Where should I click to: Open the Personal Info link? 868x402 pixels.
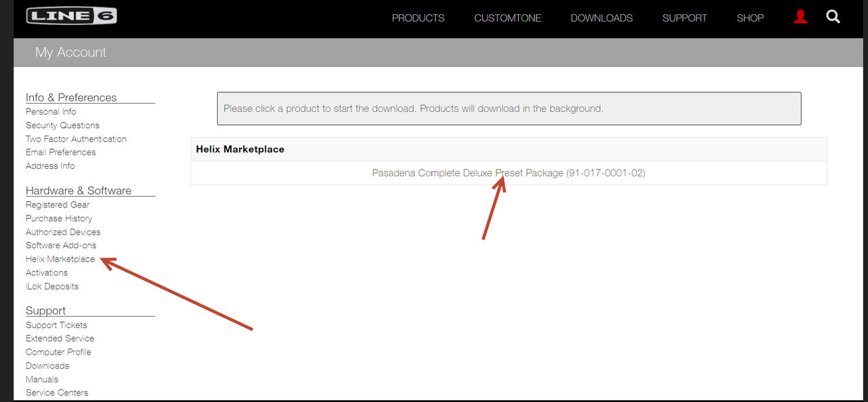51,112
